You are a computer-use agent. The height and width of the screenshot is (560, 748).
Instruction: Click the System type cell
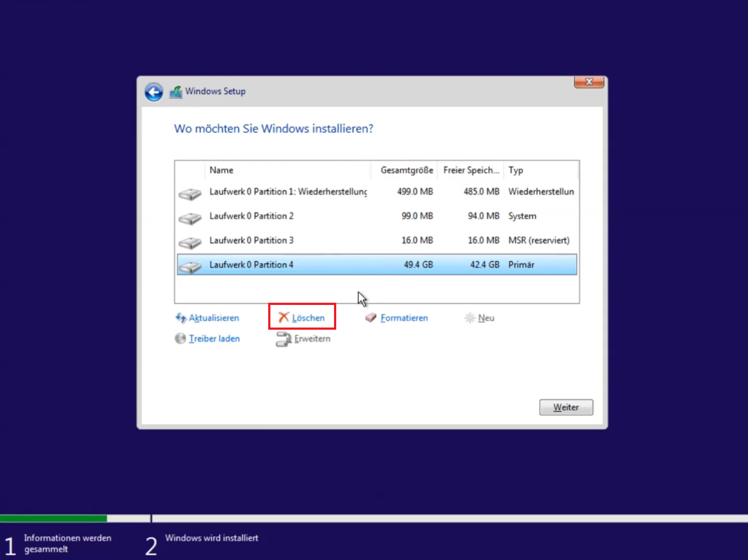coord(522,216)
